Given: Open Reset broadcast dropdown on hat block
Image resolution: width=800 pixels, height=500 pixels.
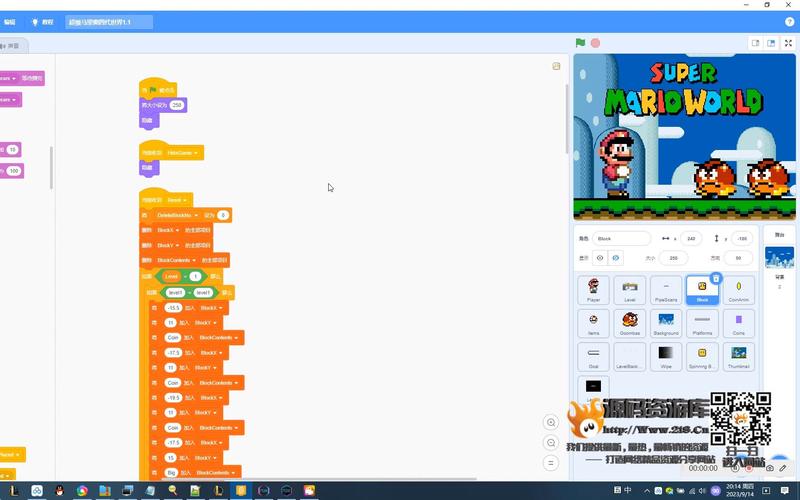Looking at the screenshot, I should click(177, 200).
